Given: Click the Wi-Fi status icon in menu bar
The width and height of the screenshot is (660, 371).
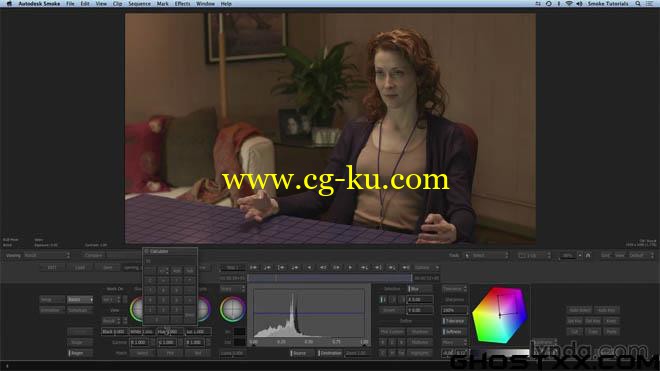Looking at the screenshot, I should (569, 3).
